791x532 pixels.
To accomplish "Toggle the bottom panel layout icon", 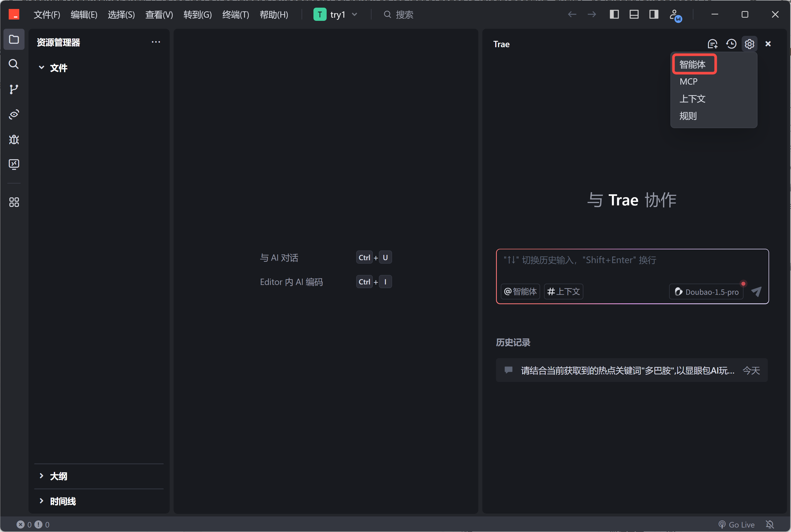I will (x=634, y=14).
